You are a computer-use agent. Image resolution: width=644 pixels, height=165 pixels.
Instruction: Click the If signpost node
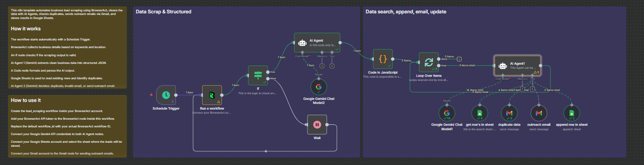click(258, 75)
